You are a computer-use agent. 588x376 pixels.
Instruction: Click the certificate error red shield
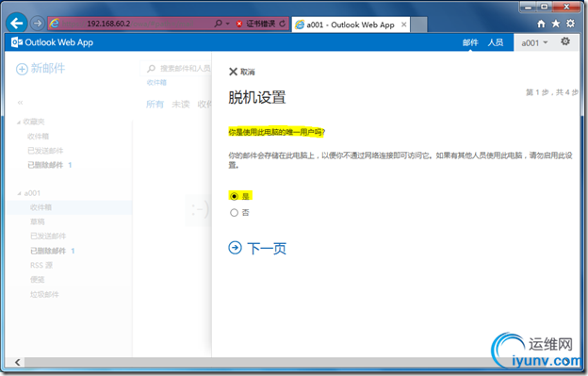[239, 24]
